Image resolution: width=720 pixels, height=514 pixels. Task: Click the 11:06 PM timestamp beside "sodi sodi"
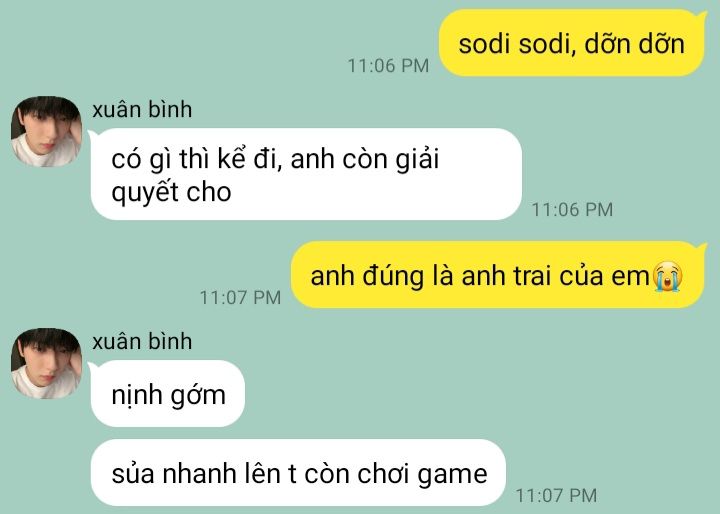click(x=388, y=66)
